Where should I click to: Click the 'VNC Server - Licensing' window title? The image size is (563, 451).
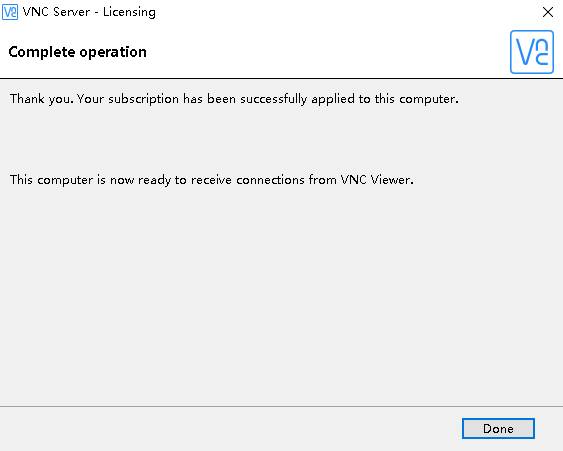89,12
